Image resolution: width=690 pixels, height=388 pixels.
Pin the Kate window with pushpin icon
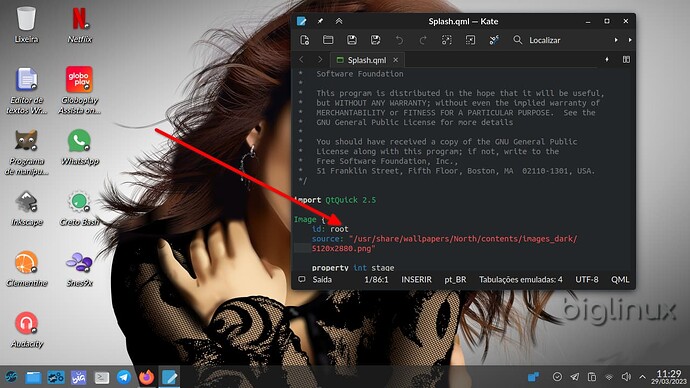320,21
